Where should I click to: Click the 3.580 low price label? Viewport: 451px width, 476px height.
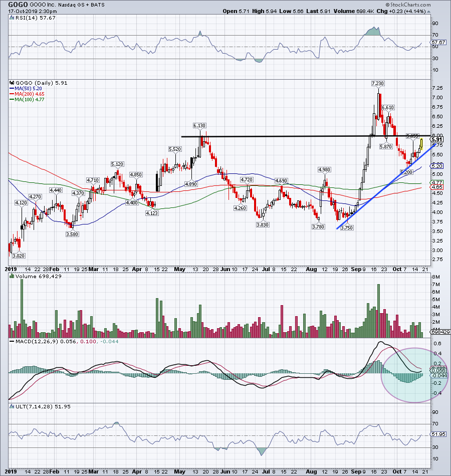(72, 234)
